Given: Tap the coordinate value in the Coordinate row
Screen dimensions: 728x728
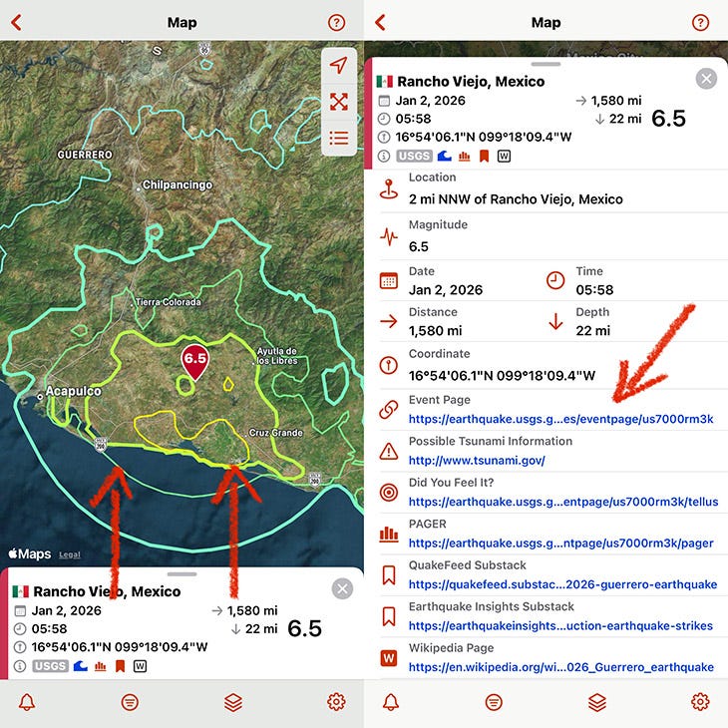Looking at the screenshot, I should pyautogui.click(x=502, y=376).
